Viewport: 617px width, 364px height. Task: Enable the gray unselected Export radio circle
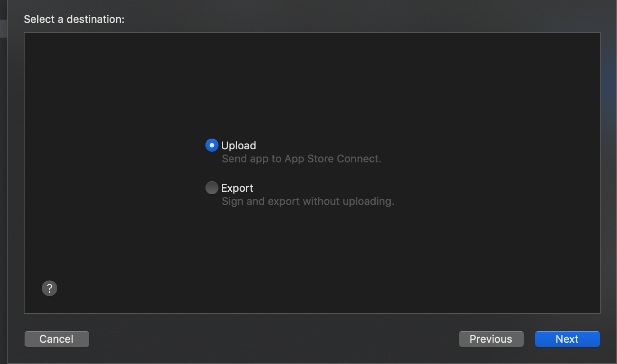[212, 188]
